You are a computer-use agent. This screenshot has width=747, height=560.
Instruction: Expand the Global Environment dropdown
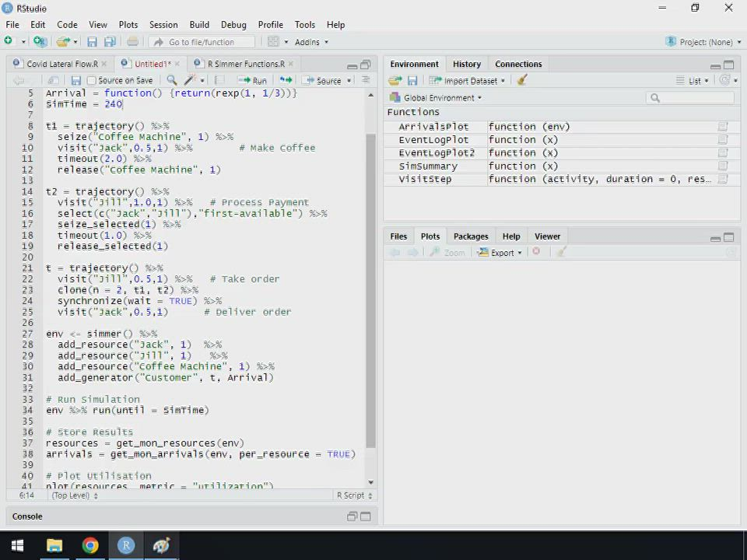tap(442, 98)
